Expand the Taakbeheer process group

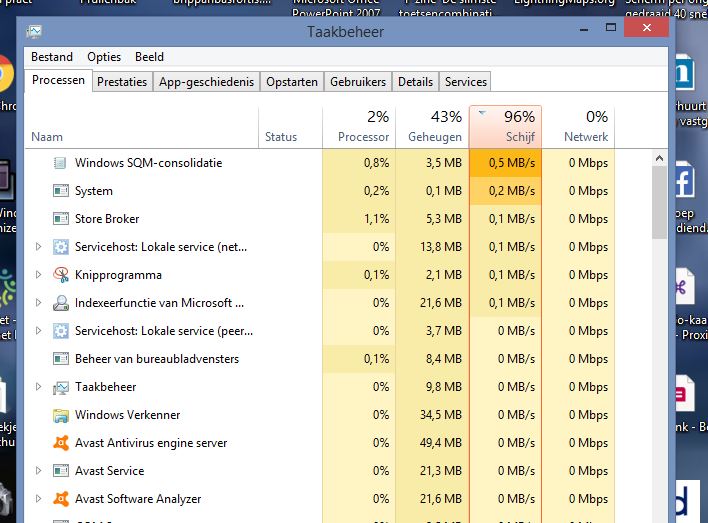click(x=39, y=387)
